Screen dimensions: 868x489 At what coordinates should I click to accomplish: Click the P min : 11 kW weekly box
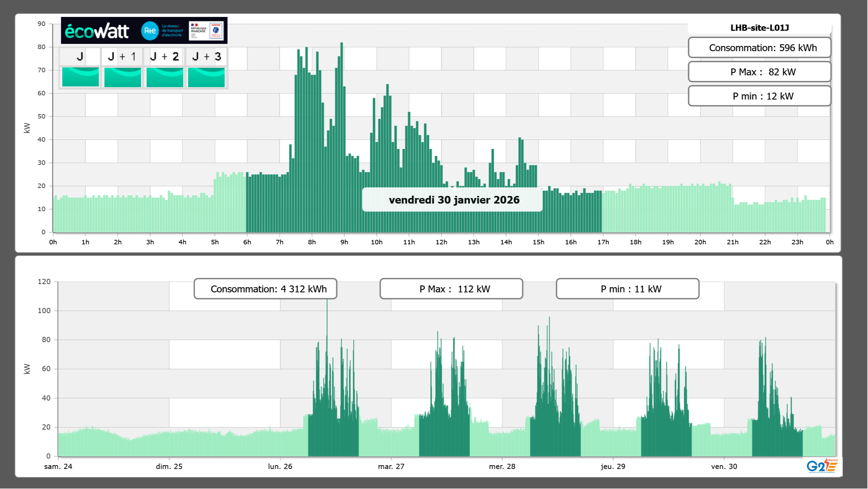tap(627, 289)
